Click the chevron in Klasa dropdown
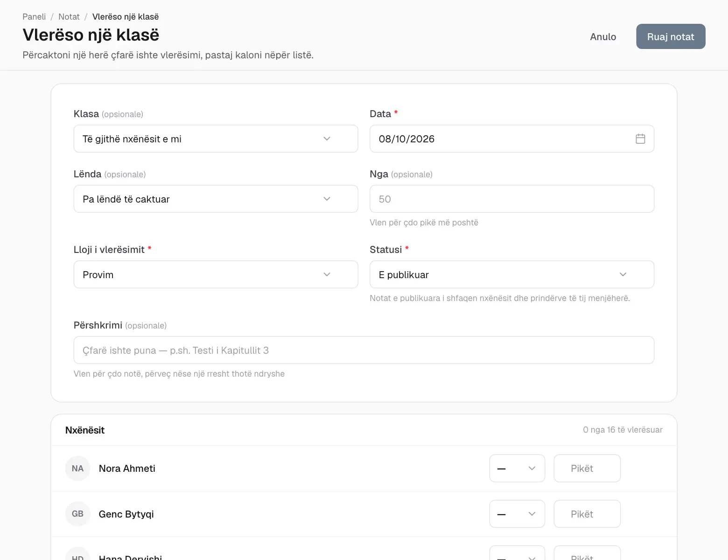Image resolution: width=728 pixels, height=560 pixels. pos(327,139)
